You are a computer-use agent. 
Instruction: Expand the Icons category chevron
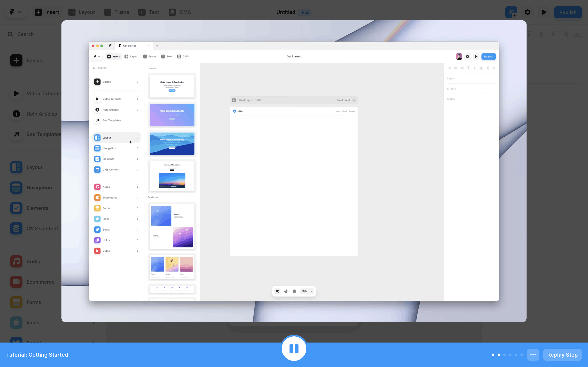click(x=93, y=323)
